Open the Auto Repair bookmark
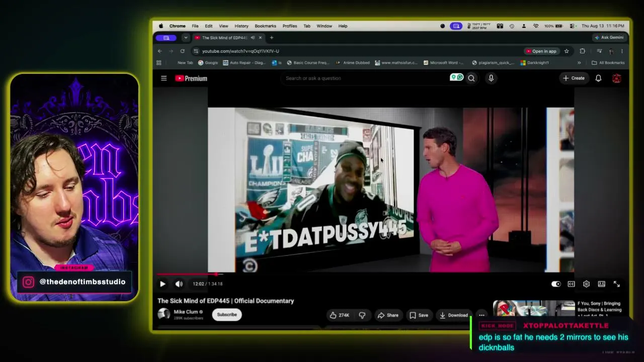This screenshot has width=644, height=362. 244,63
